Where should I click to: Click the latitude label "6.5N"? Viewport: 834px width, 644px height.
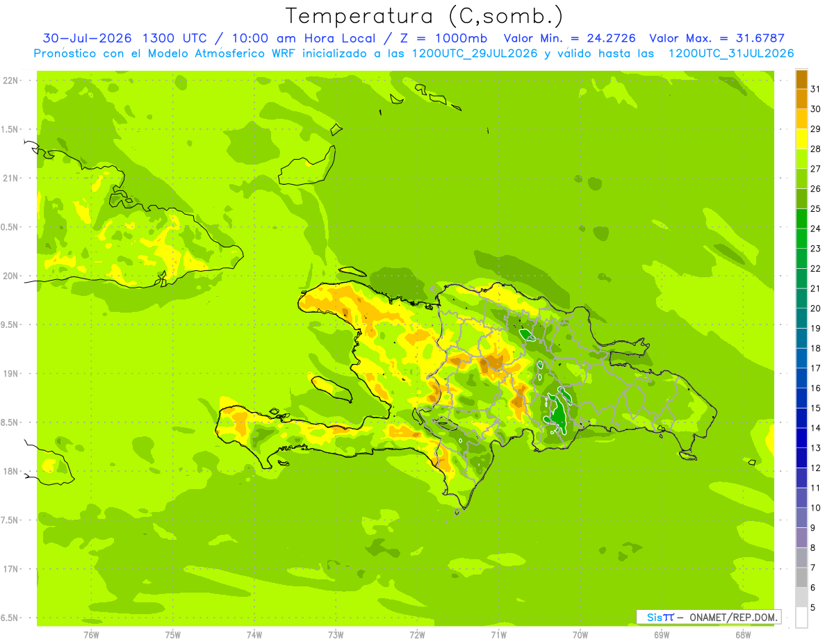(x=9, y=618)
